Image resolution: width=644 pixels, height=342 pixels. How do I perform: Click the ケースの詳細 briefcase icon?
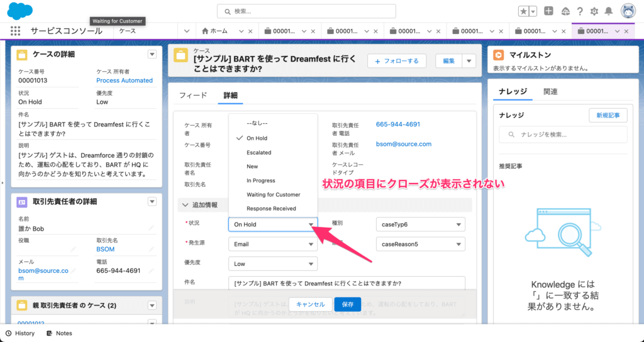click(x=22, y=55)
